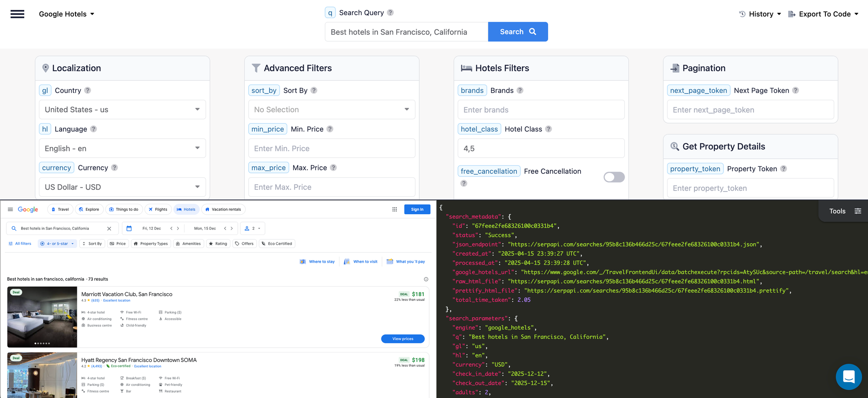The height and width of the screenshot is (398, 868).
Task: Click the Currency help question mark
Action: (x=115, y=167)
